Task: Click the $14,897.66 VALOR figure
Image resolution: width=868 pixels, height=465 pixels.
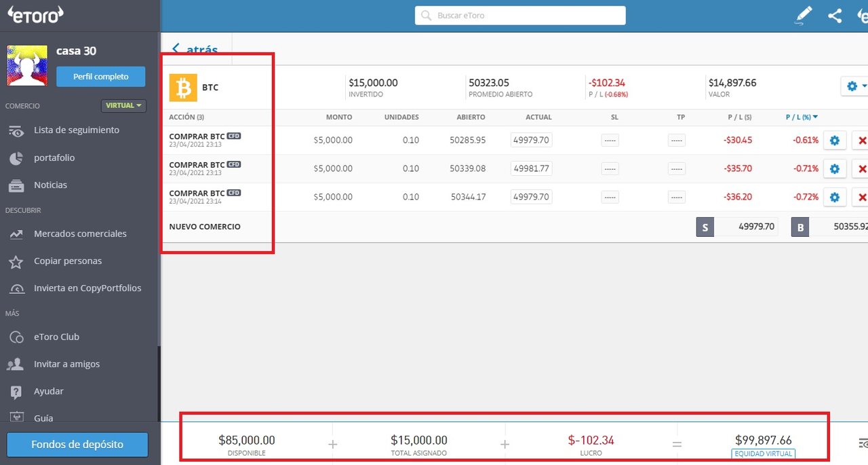Action: (x=732, y=83)
